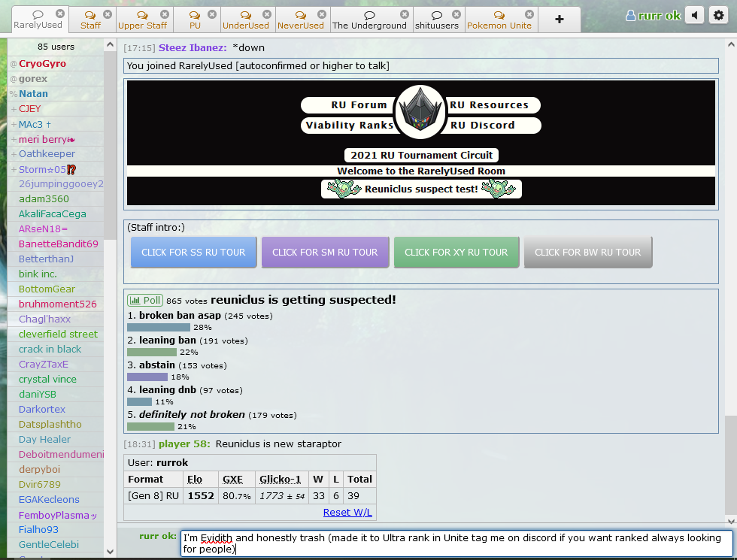Close the PU room tab
737x560 pixels.
(212, 14)
